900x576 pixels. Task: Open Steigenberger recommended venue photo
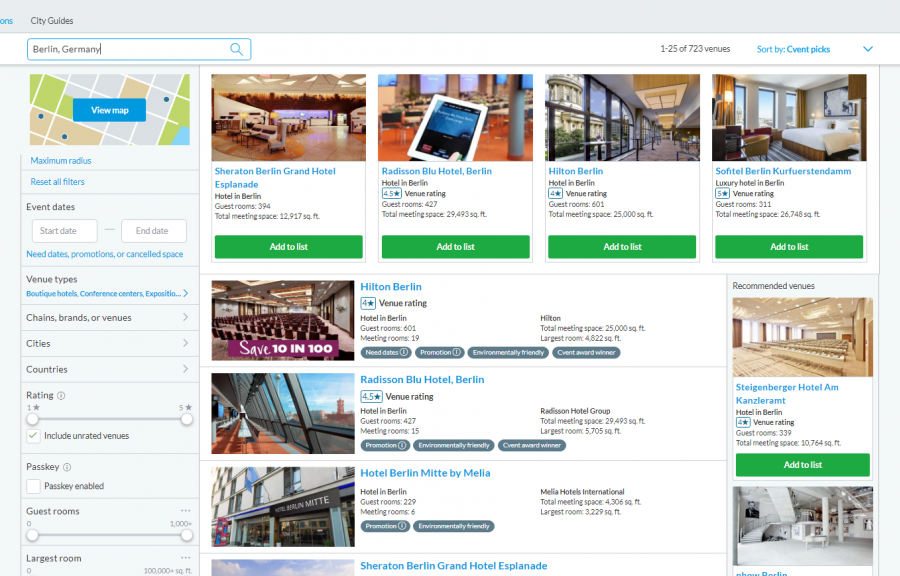[803, 337]
